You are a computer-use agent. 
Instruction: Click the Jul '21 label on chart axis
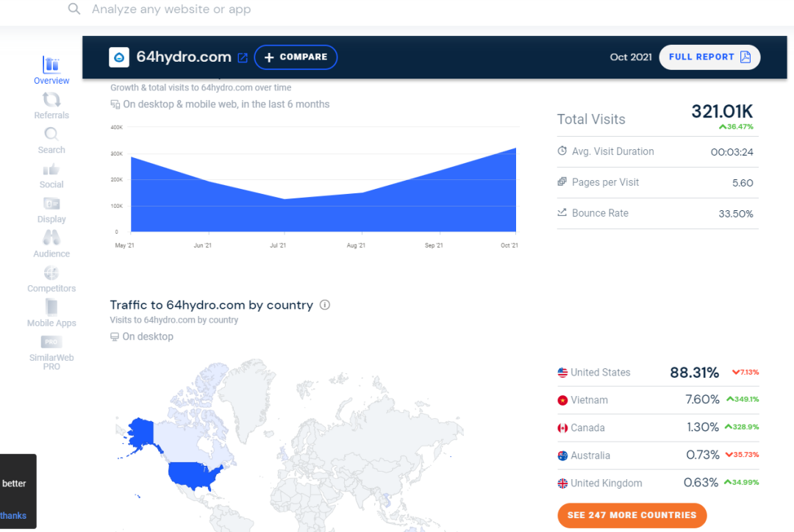click(x=278, y=245)
